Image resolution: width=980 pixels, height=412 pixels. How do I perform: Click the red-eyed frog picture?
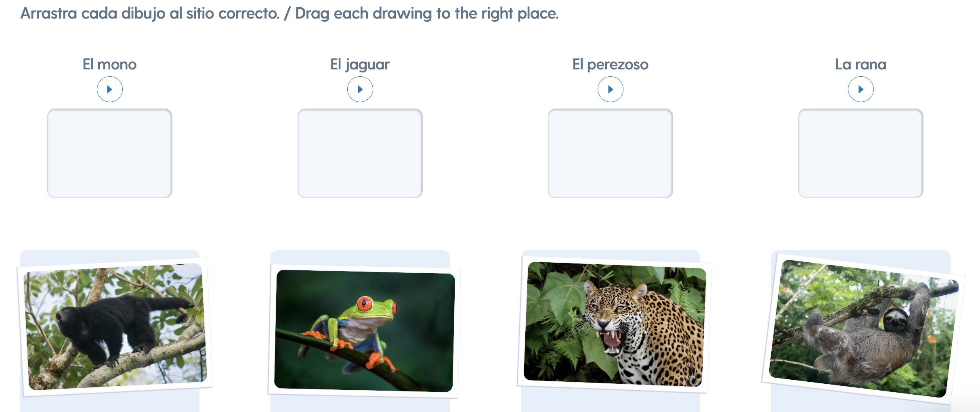(364, 331)
